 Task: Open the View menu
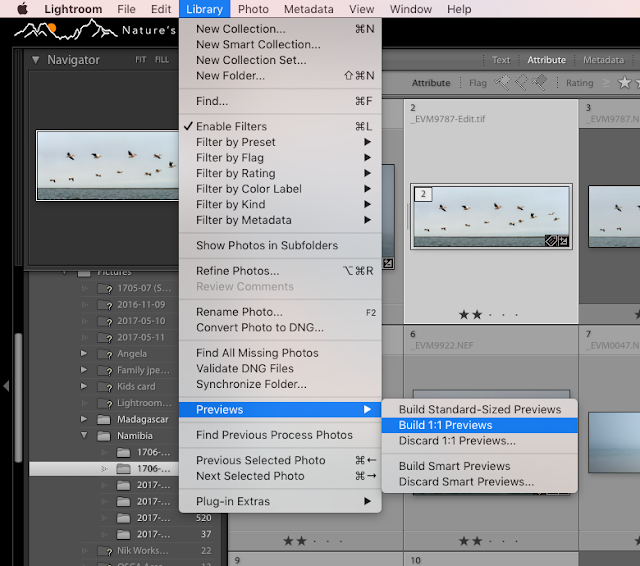(x=361, y=9)
